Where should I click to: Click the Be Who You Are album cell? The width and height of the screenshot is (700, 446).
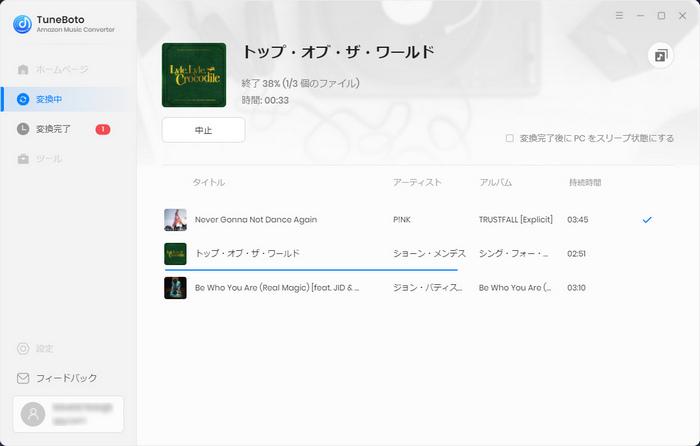(515, 288)
